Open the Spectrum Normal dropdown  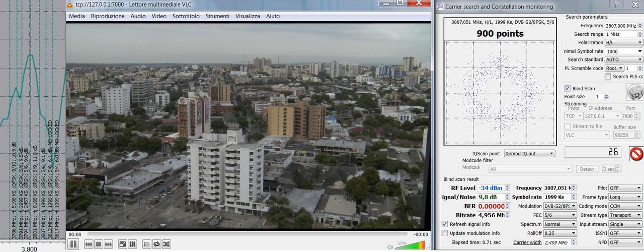pyautogui.click(x=560, y=224)
